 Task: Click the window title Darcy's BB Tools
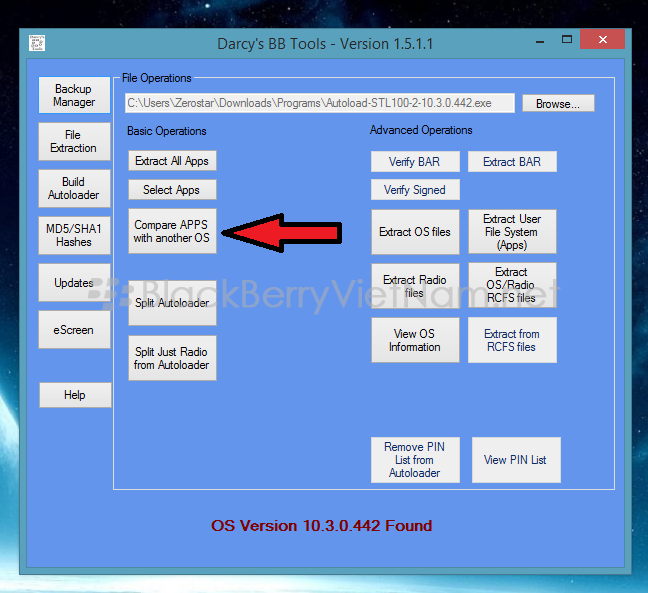coord(325,44)
